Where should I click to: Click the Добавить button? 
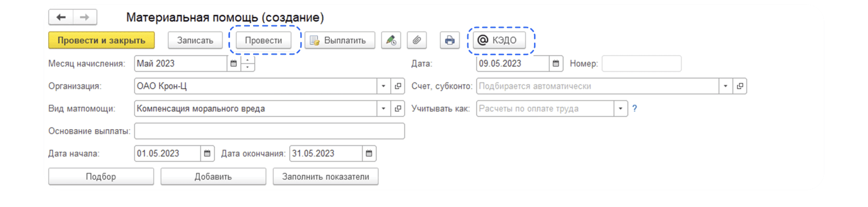[x=213, y=177]
